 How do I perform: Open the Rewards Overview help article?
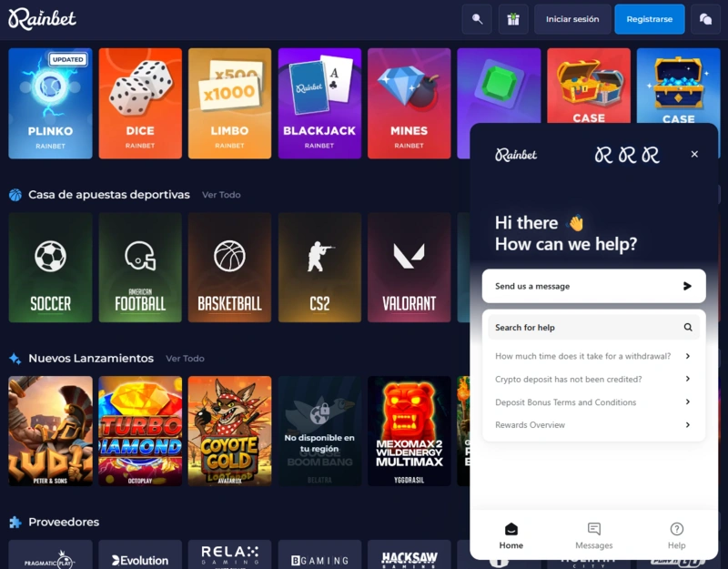592,425
